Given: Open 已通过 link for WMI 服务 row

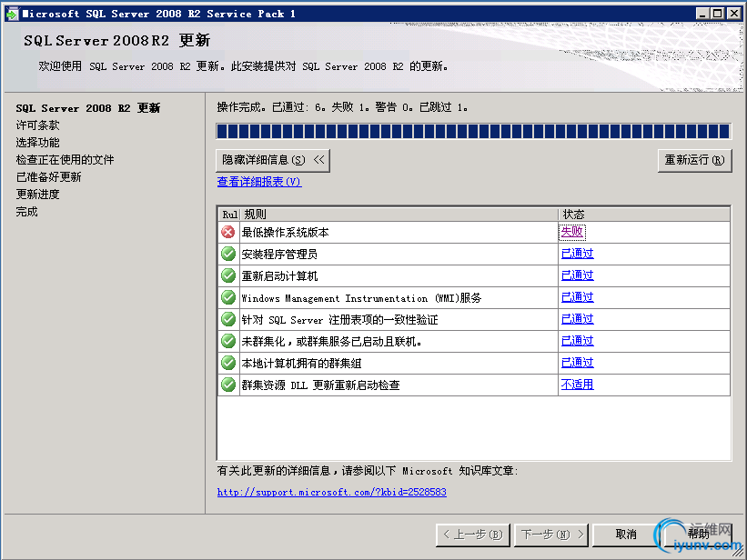Looking at the screenshot, I should click(578, 297).
